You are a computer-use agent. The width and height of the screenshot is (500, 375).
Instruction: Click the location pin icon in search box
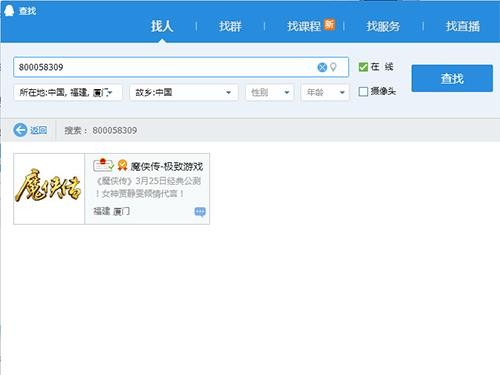click(333, 67)
